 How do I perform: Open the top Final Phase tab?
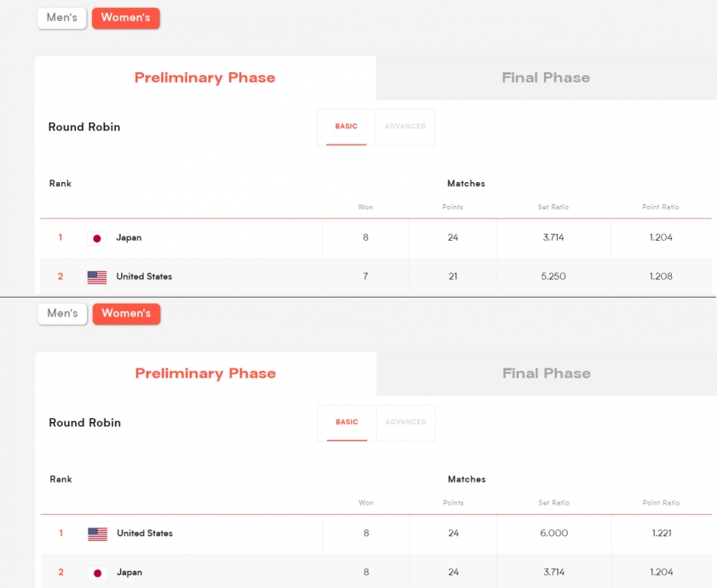pos(546,77)
